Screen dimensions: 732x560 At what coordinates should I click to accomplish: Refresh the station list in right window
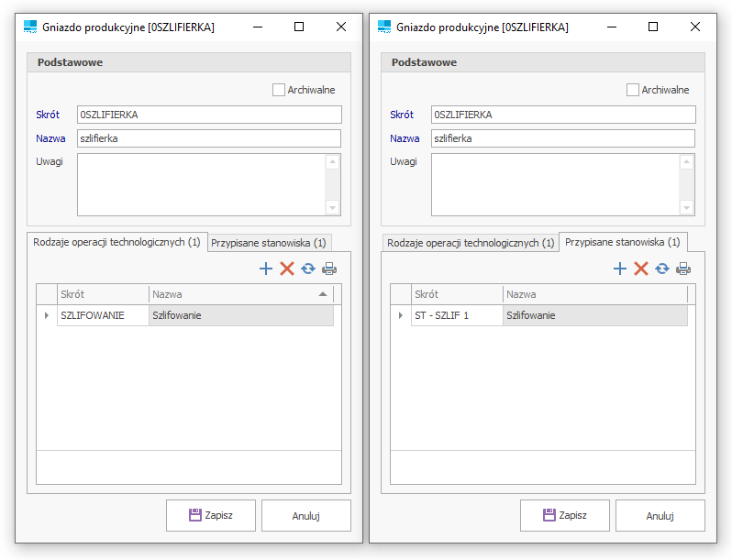[x=661, y=269]
